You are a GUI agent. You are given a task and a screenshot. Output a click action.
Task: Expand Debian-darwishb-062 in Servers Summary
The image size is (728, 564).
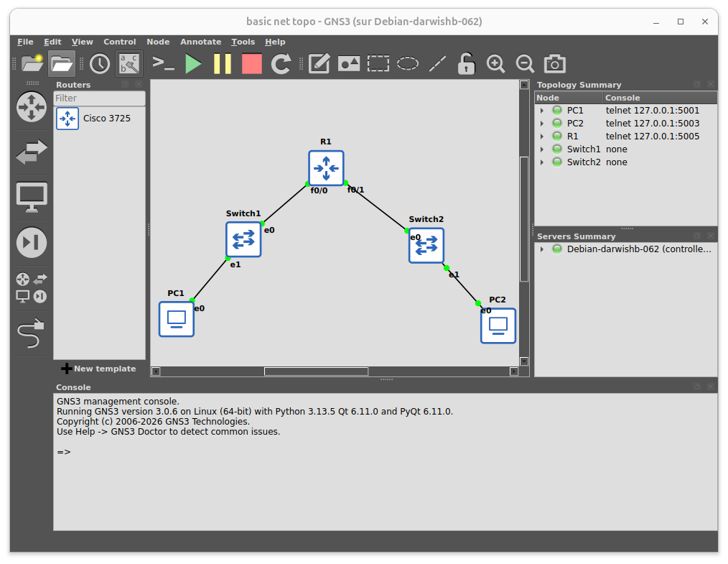(542, 249)
